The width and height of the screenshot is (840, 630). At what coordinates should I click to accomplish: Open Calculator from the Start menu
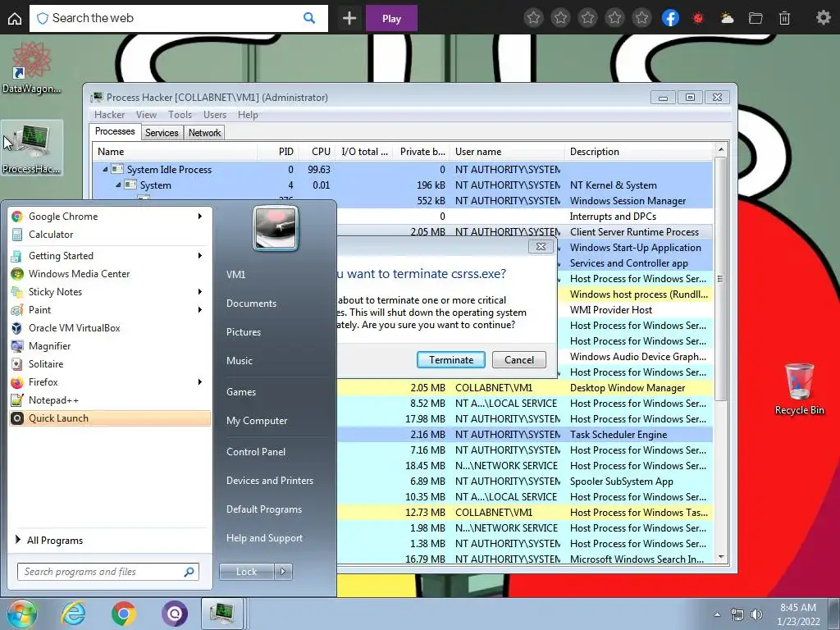tap(110, 235)
